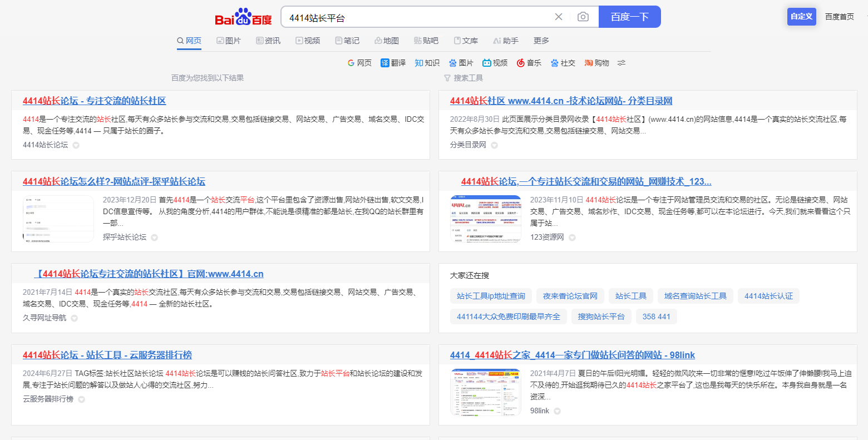Open the 更多 tab
The image size is (868, 440).
pyautogui.click(x=541, y=41)
